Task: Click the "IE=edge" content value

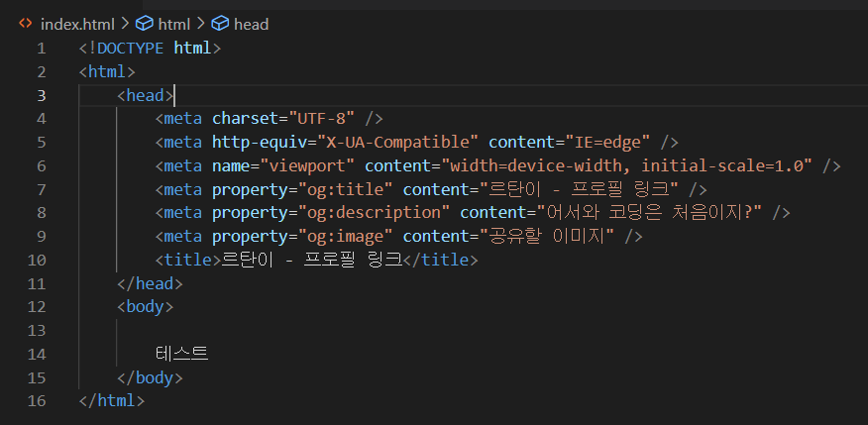Action: pyautogui.click(x=607, y=143)
